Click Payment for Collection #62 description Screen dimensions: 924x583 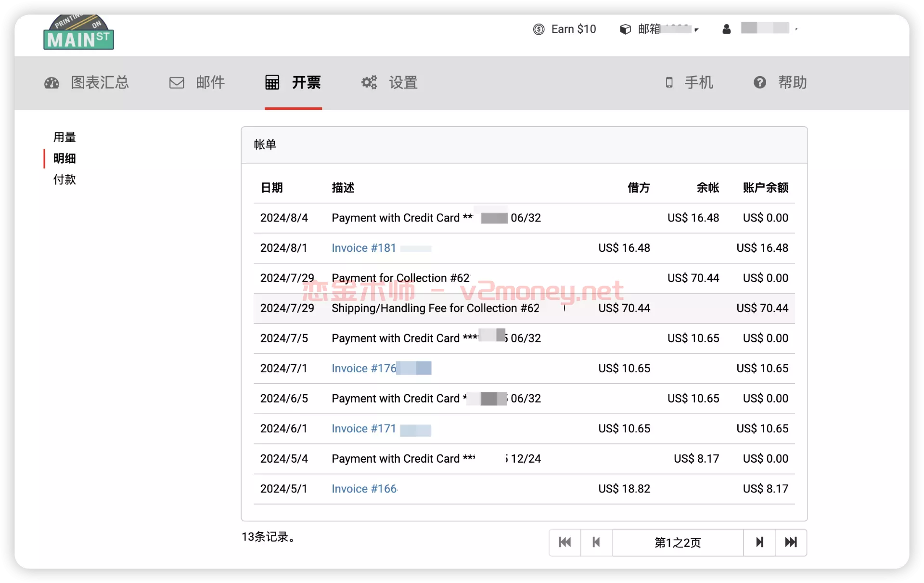click(400, 278)
